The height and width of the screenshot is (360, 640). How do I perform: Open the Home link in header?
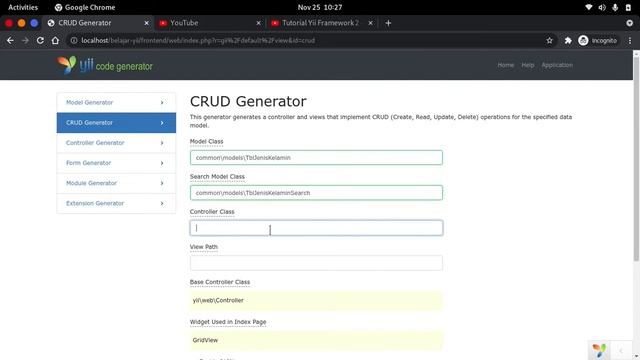(x=506, y=65)
